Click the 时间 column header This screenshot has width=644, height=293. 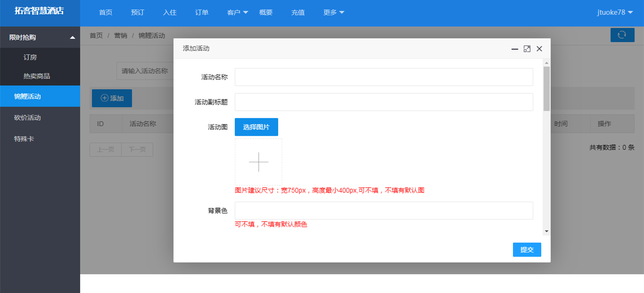coord(561,124)
